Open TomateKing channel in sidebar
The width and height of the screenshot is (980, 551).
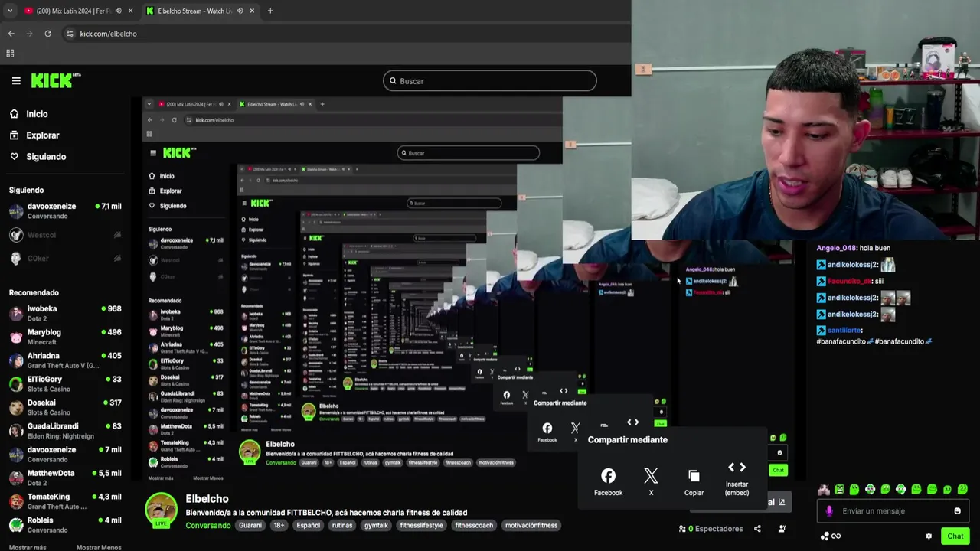point(65,501)
